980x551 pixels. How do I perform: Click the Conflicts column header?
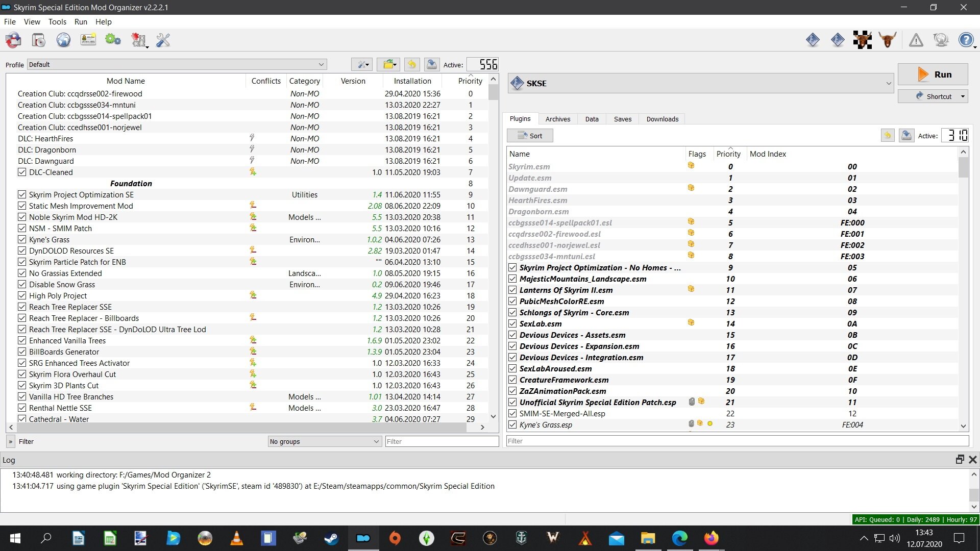[266, 81]
